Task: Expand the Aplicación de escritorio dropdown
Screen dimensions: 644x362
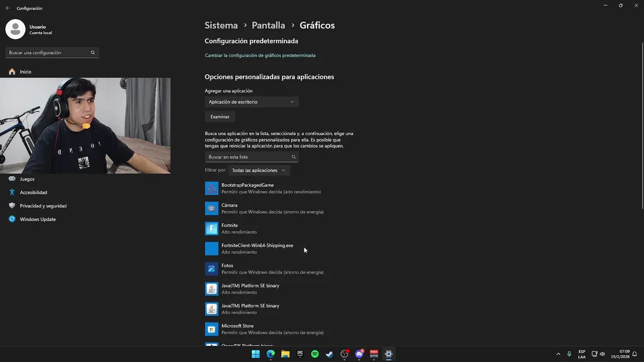Action: pyautogui.click(x=252, y=102)
